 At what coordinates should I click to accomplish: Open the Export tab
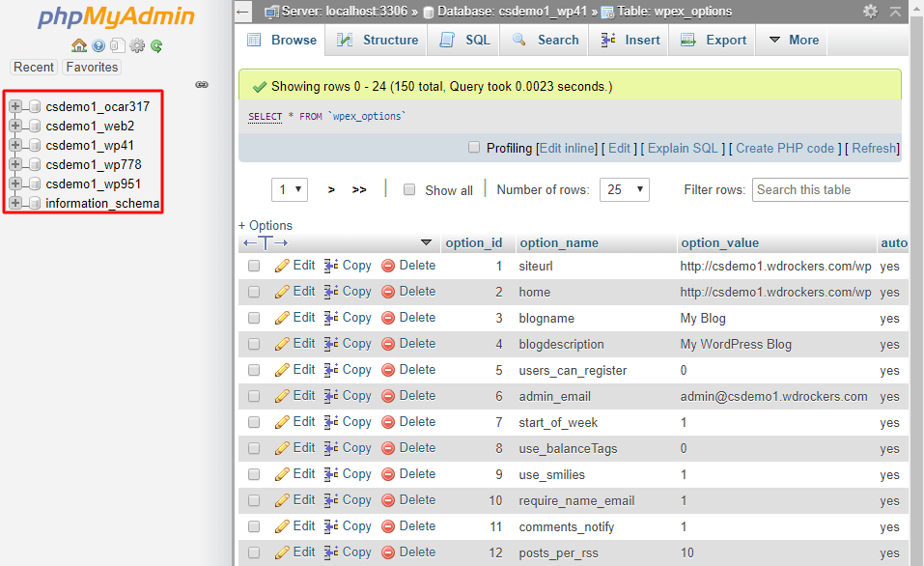714,41
